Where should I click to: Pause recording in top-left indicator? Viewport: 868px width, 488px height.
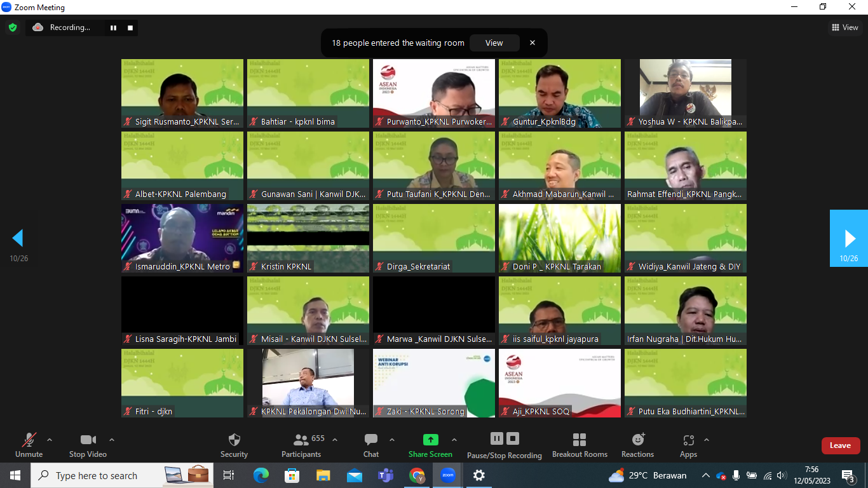point(114,27)
